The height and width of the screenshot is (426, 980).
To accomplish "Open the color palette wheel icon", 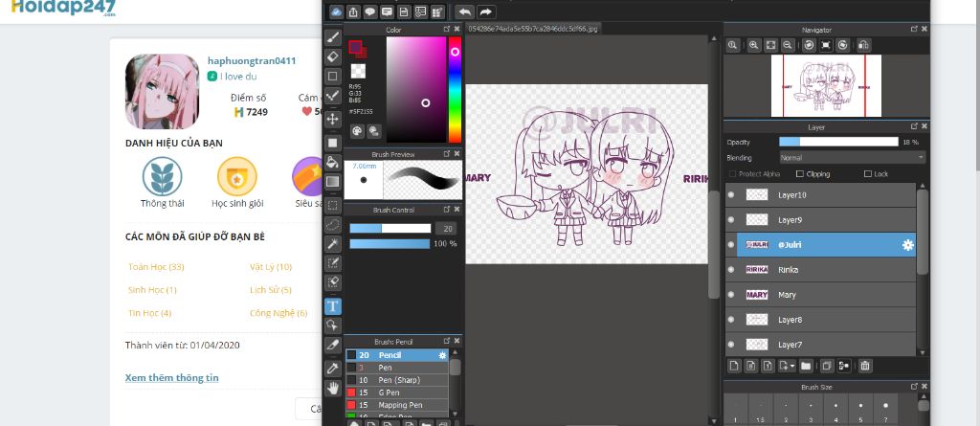I will coord(357,131).
